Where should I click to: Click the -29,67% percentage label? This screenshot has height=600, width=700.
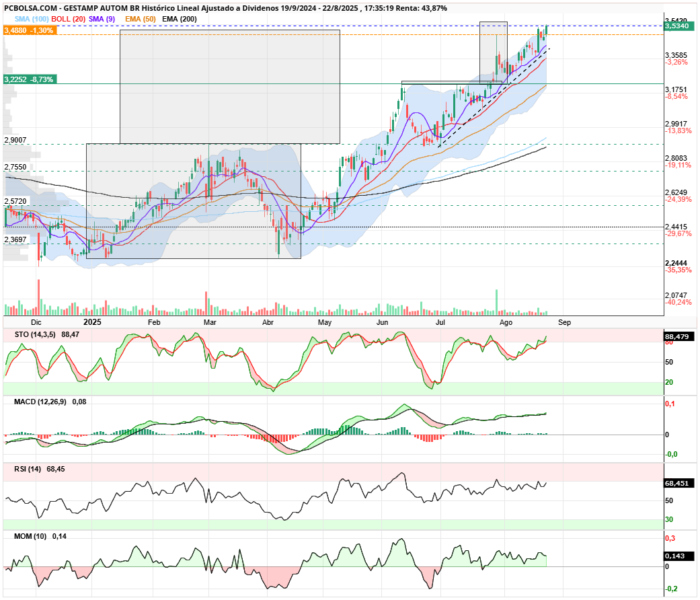(678, 233)
